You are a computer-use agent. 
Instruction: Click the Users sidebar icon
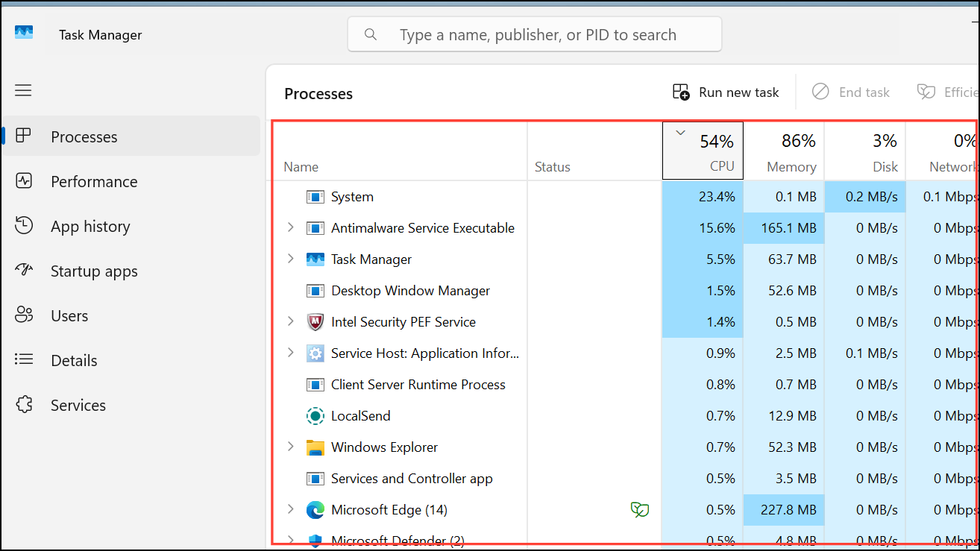click(x=23, y=315)
